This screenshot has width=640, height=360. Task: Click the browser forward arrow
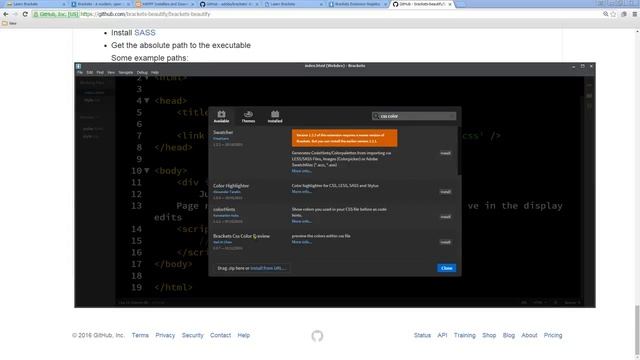click(15, 14)
